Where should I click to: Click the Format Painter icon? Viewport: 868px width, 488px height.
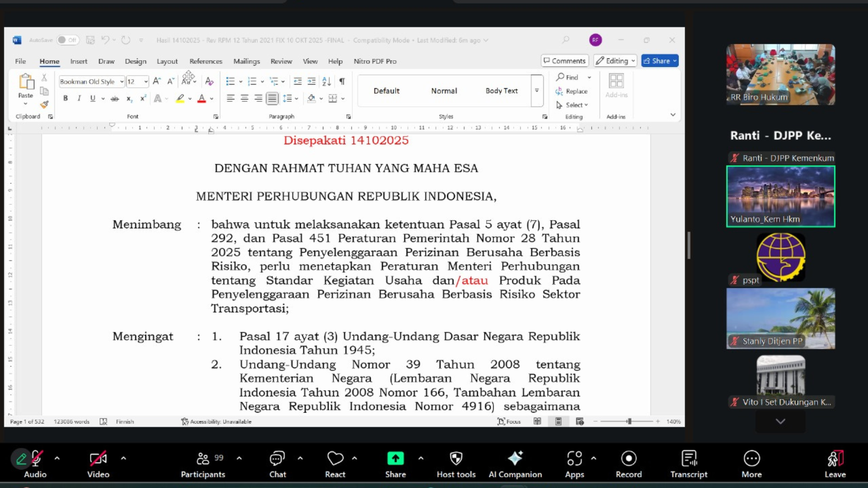coord(44,105)
